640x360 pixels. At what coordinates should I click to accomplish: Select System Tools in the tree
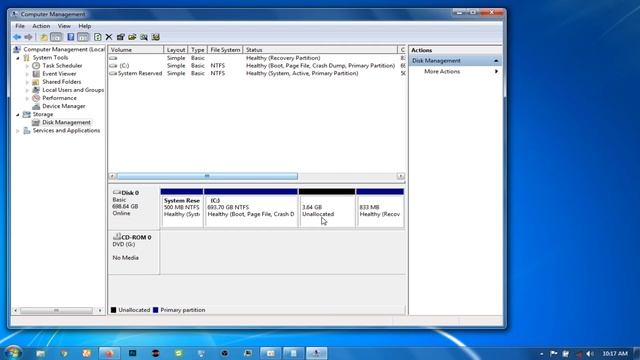[x=50, y=58]
